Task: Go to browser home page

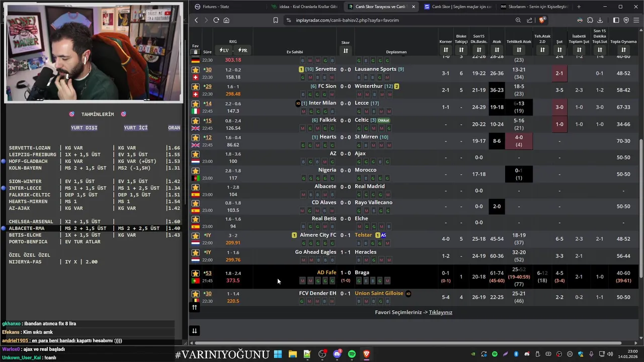Action: [x=226, y=20]
